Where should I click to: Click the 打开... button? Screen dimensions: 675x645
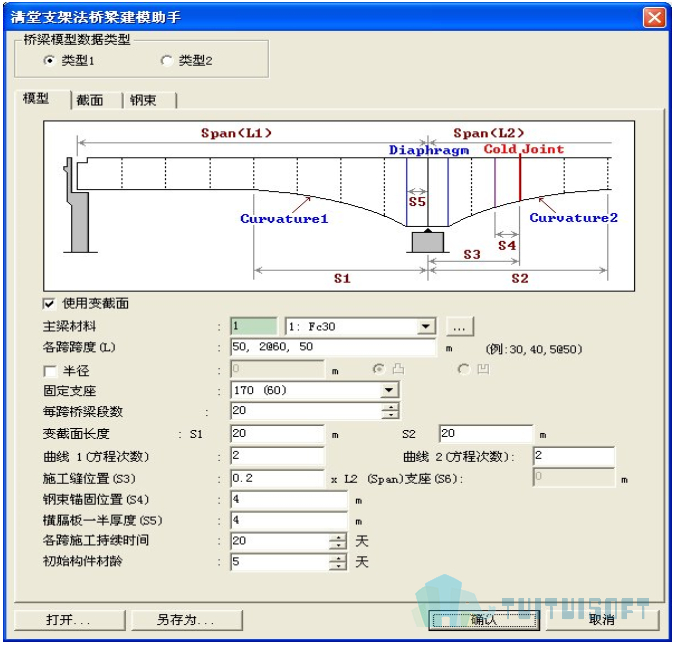point(69,620)
